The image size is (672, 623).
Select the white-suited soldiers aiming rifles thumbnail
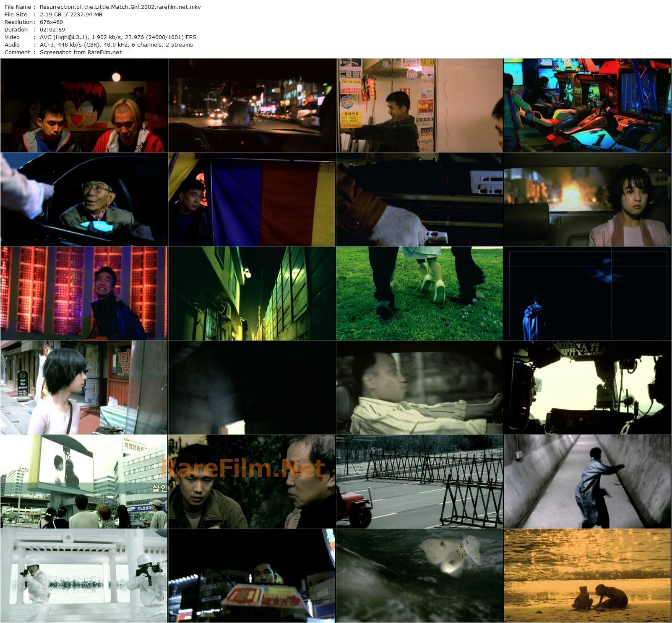(84, 576)
